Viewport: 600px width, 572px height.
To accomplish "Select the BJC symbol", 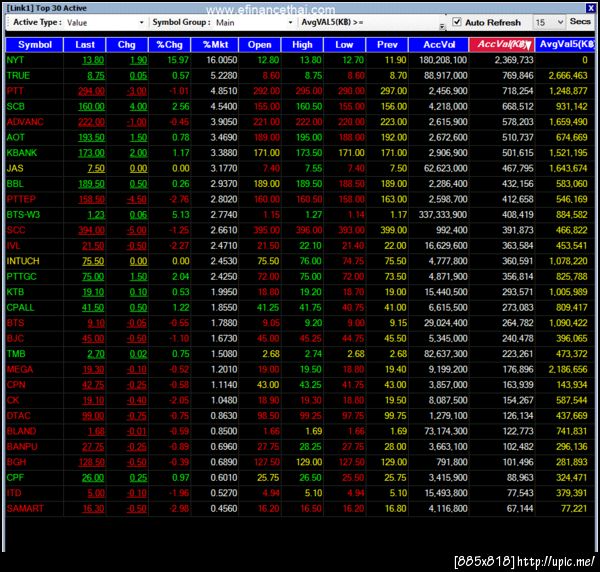I will tap(15, 339).
